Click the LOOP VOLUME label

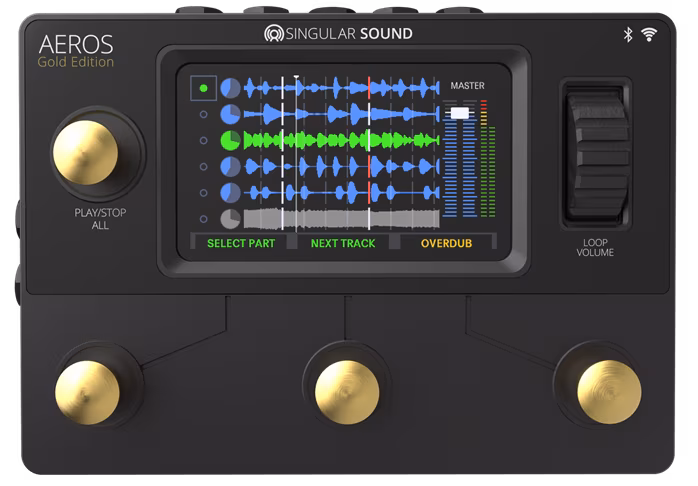[595, 247]
